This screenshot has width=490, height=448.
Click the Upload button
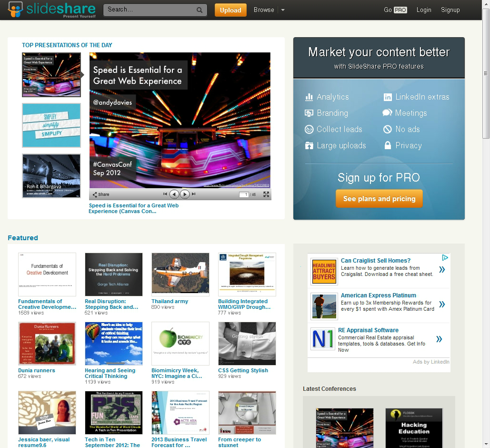click(230, 10)
